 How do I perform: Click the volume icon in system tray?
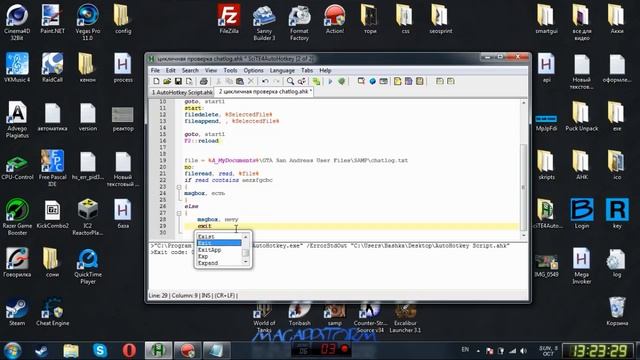coord(523,351)
